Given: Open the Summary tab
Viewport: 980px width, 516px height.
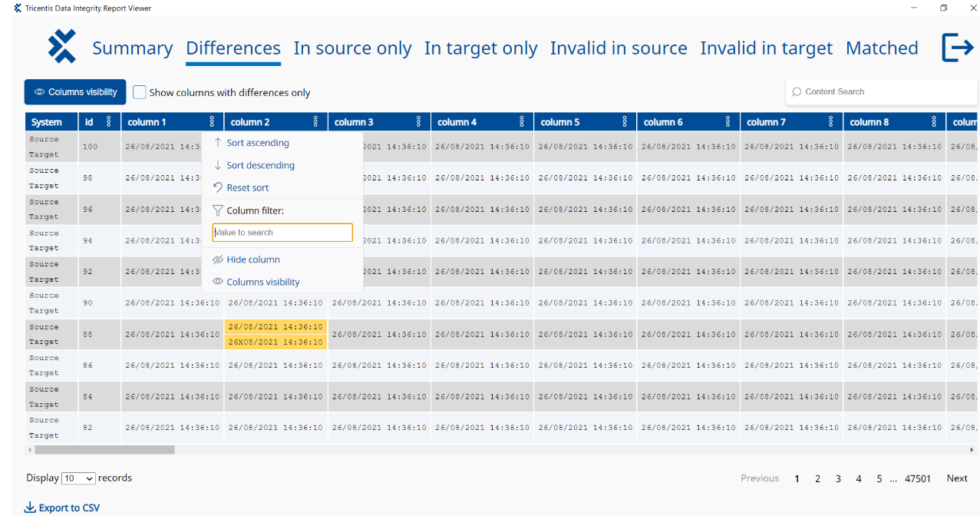Looking at the screenshot, I should pyautogui.click(x=133, y=48).
